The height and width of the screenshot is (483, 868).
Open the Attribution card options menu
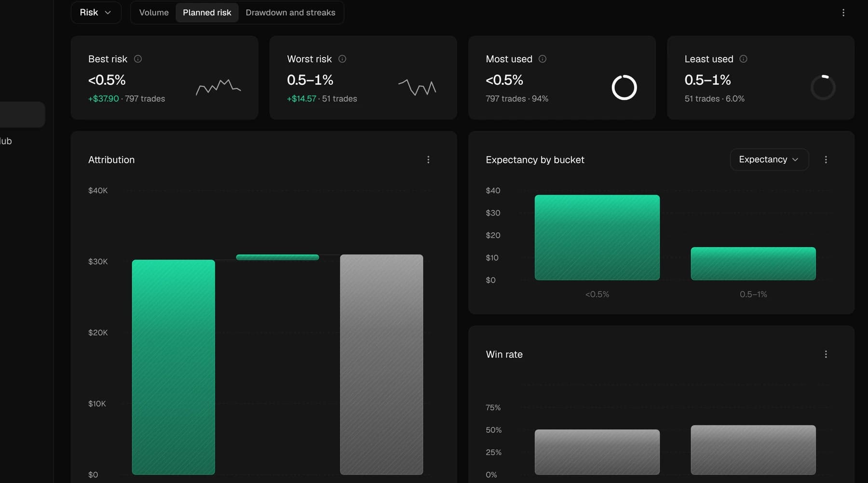point(428,160)
